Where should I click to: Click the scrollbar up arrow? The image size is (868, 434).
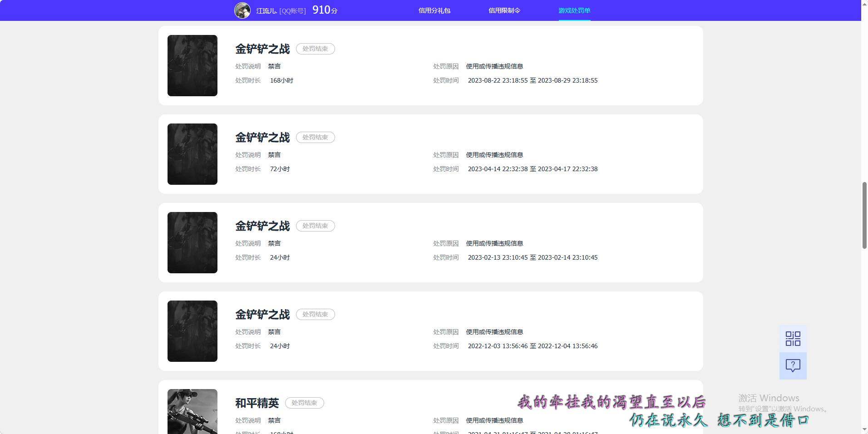864,4
